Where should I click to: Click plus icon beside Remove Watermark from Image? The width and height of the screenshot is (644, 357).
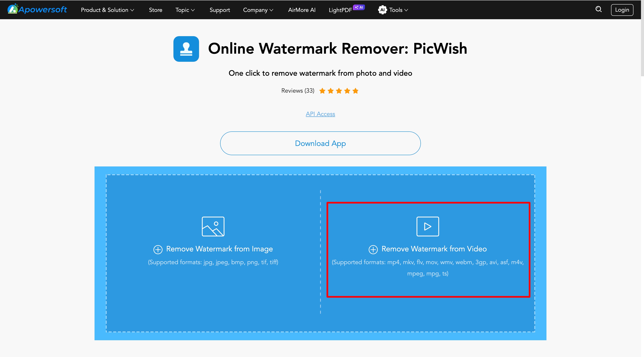point(158,249)
